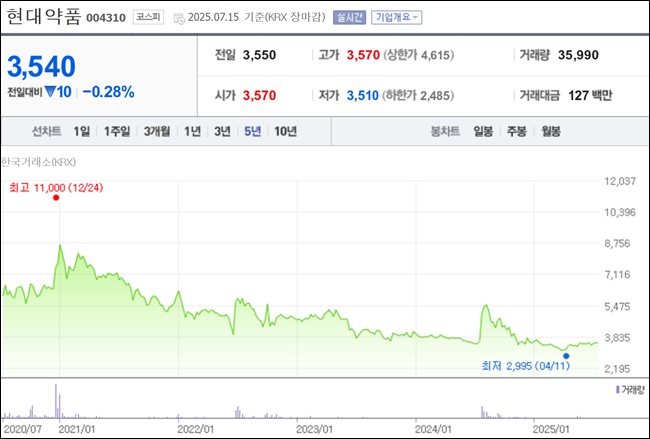Select the 1일 line chart period
This screenshot has width=650, height=439.
tap(82, 131)
